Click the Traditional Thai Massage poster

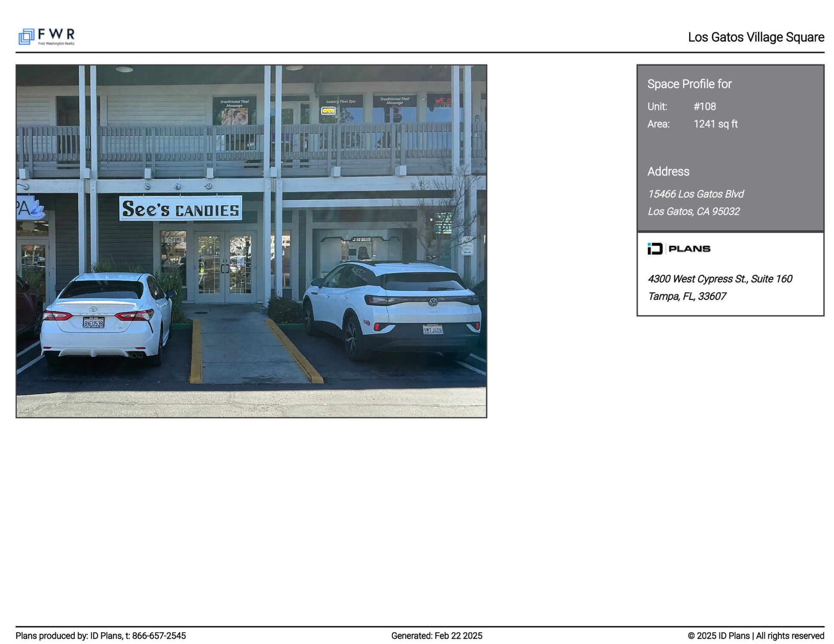click(x=234, y=110)
